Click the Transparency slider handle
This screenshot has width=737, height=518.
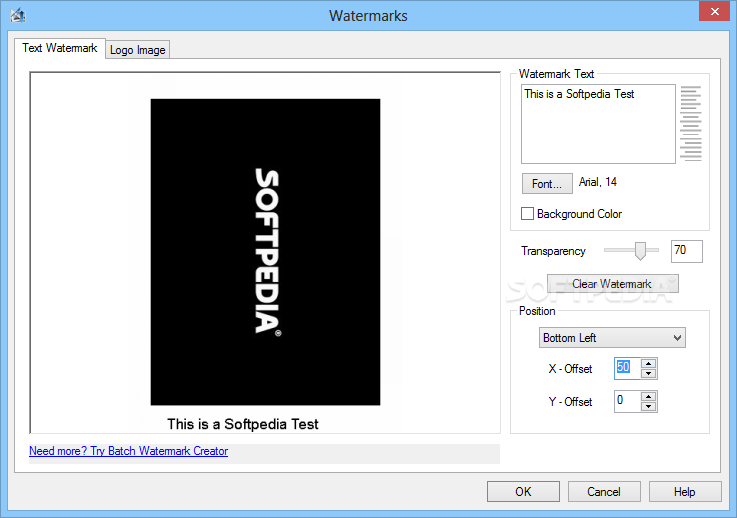(x=640, y=251)
